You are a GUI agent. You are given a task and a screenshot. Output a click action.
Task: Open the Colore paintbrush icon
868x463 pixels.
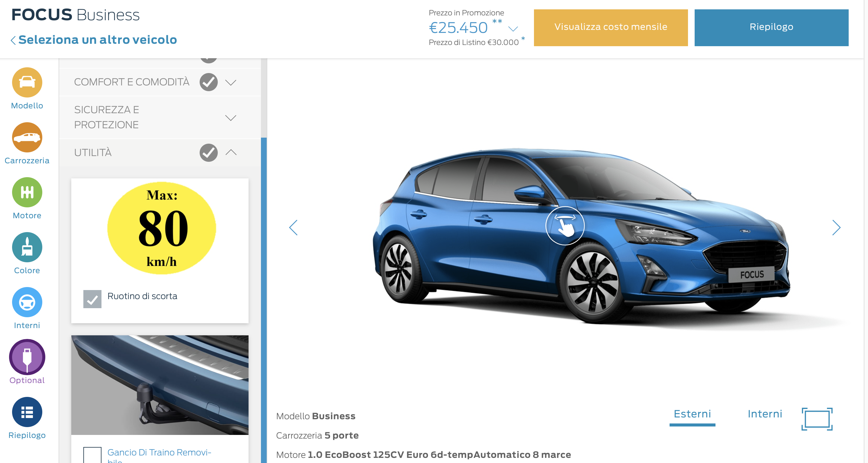[27, 247]
